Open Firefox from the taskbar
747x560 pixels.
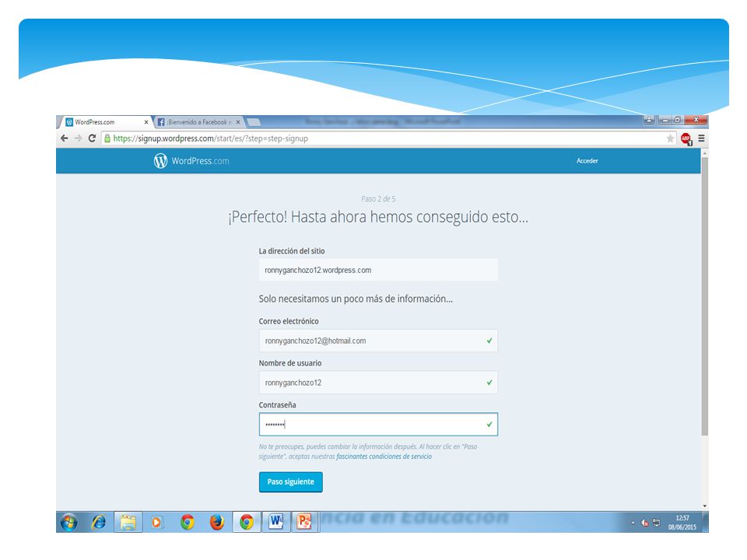click(217, 523)
